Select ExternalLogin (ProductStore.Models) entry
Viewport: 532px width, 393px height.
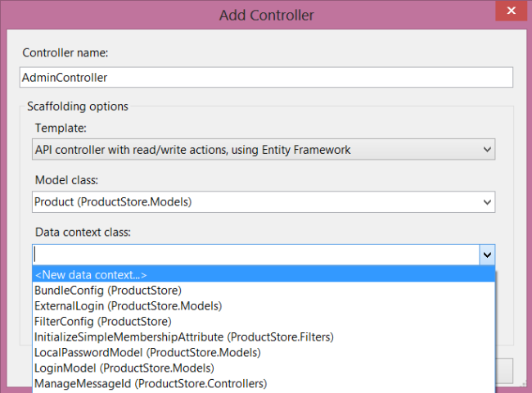pos(128,305)
